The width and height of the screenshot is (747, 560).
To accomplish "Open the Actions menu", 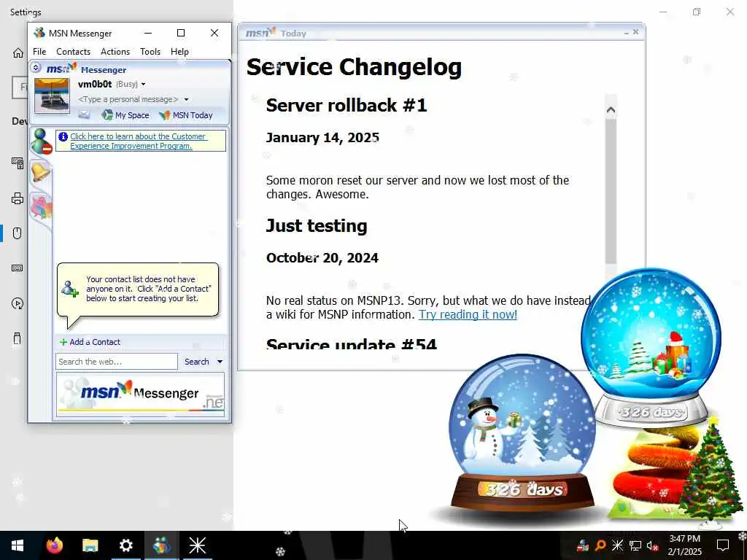I will [115, 52].
